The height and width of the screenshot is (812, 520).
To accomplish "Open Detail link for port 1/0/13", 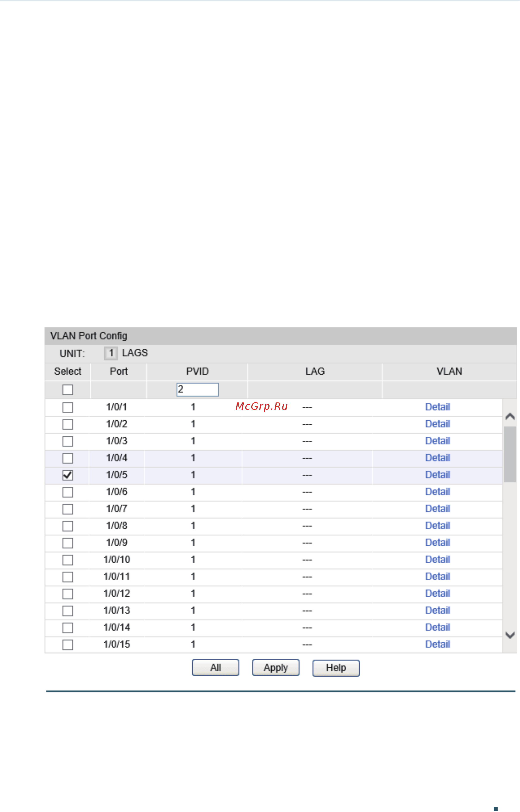I will tap(437, 610).
